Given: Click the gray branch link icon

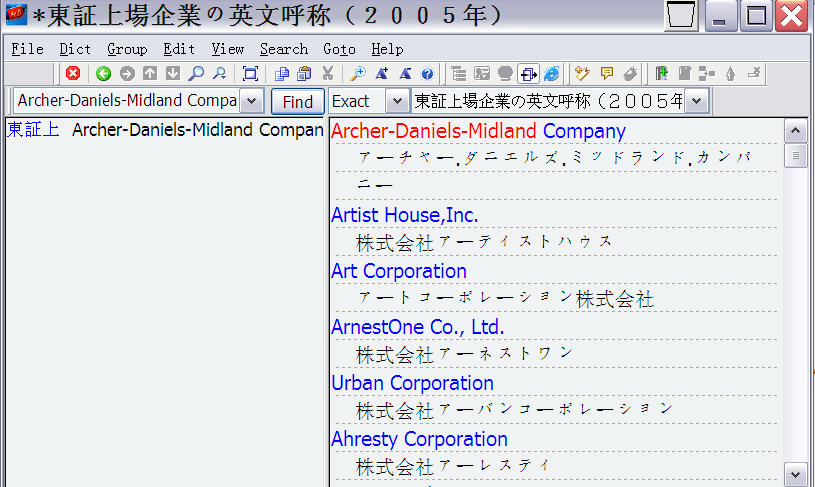Looking at the screenshot, I should pyautogui.click(x=707, y=73).
